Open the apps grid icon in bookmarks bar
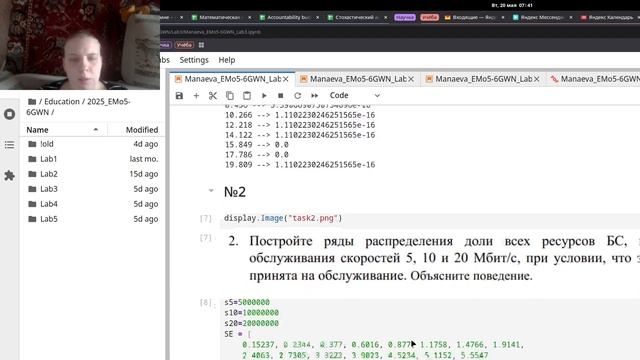Image resolution: width=640 pixels, height=360 pixels. [x=201, y=45]
